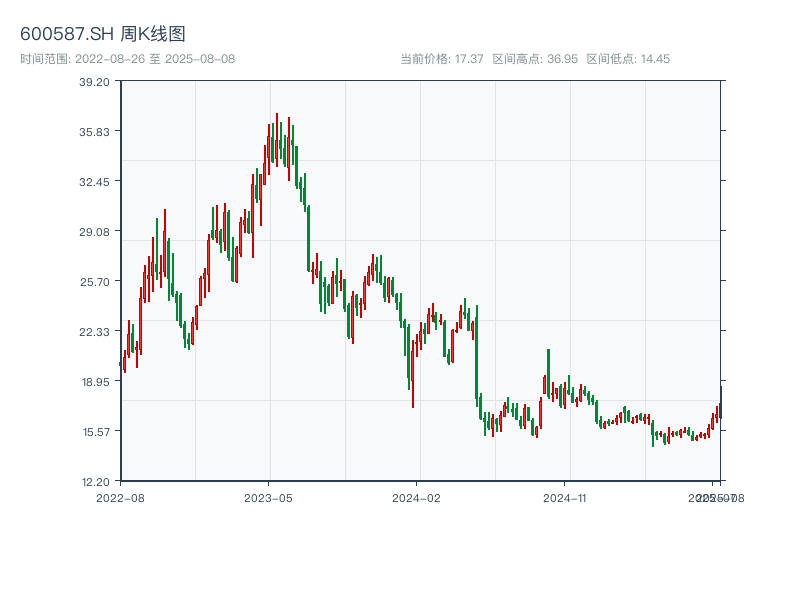This screenshot has width=800, height=600.
Task: Click the last candlestick at the chart's right edge
Action: point(720,400)
